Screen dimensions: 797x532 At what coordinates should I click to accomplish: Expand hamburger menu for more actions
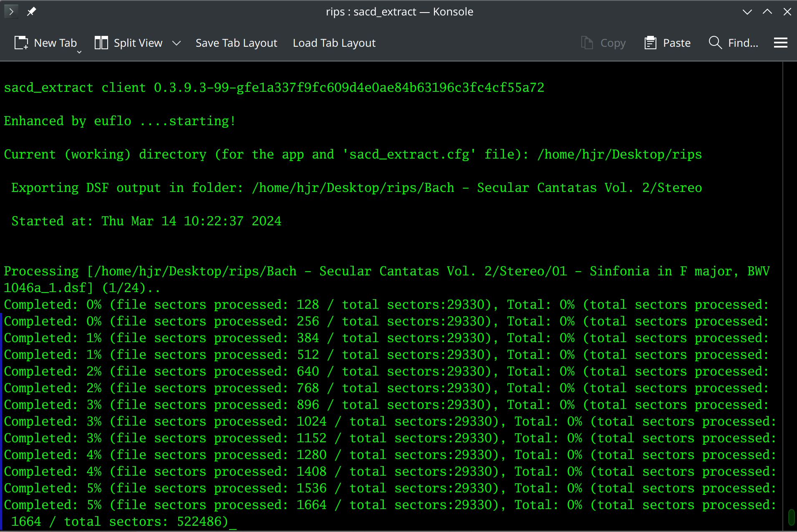781,43
